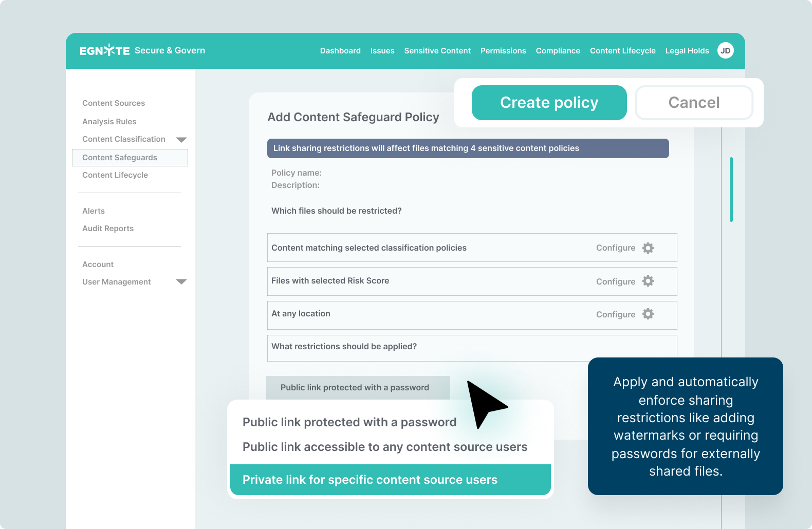The width and height of the screenshot is (812, 529).
Task: Open the Legal Holds tab
Action: tap(687, 51)
